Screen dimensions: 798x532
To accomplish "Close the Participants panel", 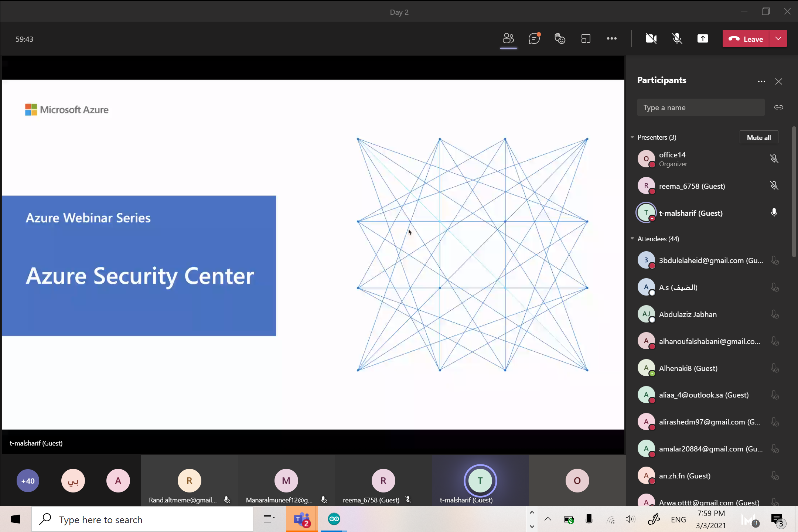I will (x=778, y=82).
